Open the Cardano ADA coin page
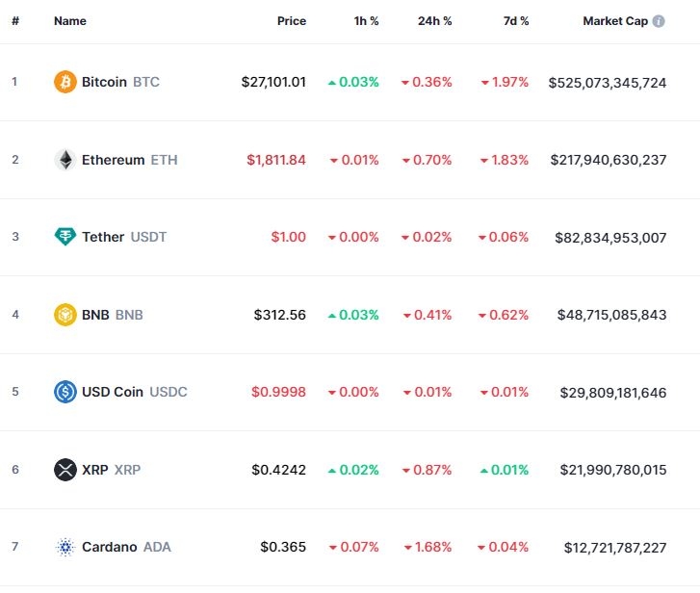This screenshot has height=593, width=700. [x=124, y=547]
